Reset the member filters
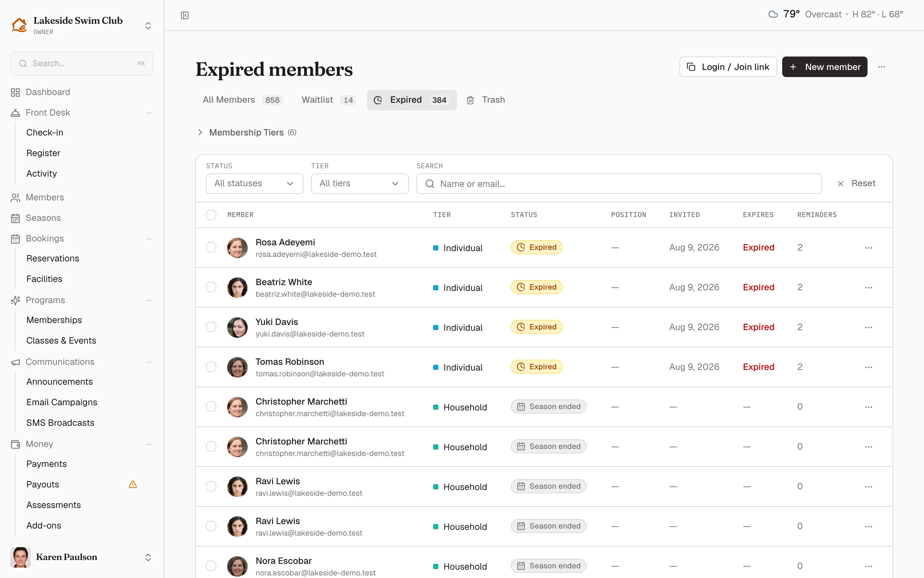 click(856, 183)
